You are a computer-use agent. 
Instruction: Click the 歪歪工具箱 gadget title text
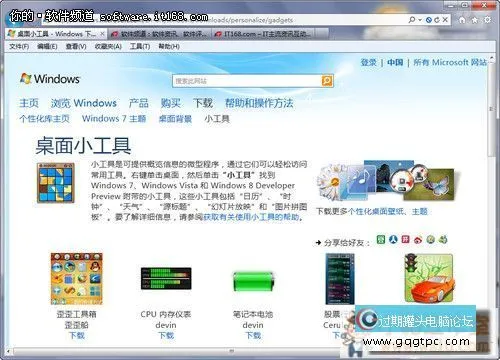tap(76, 314)
